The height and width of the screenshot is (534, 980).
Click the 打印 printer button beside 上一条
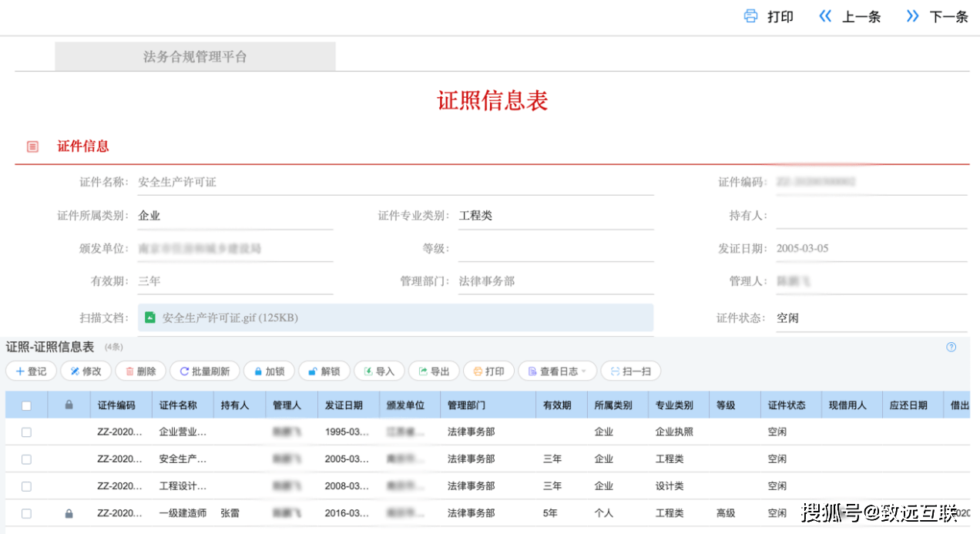click(x=768, y=16)
